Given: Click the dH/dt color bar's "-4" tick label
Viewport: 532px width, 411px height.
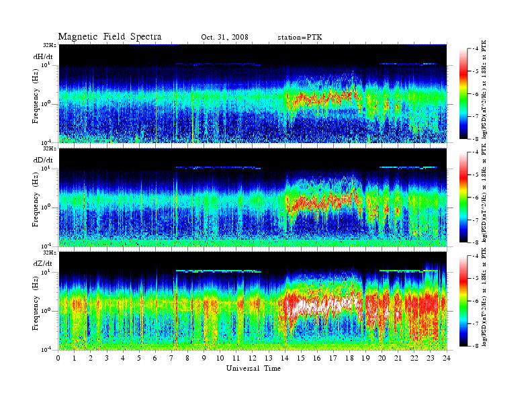Looking at the screenshot, I should [x=476, y=49].
